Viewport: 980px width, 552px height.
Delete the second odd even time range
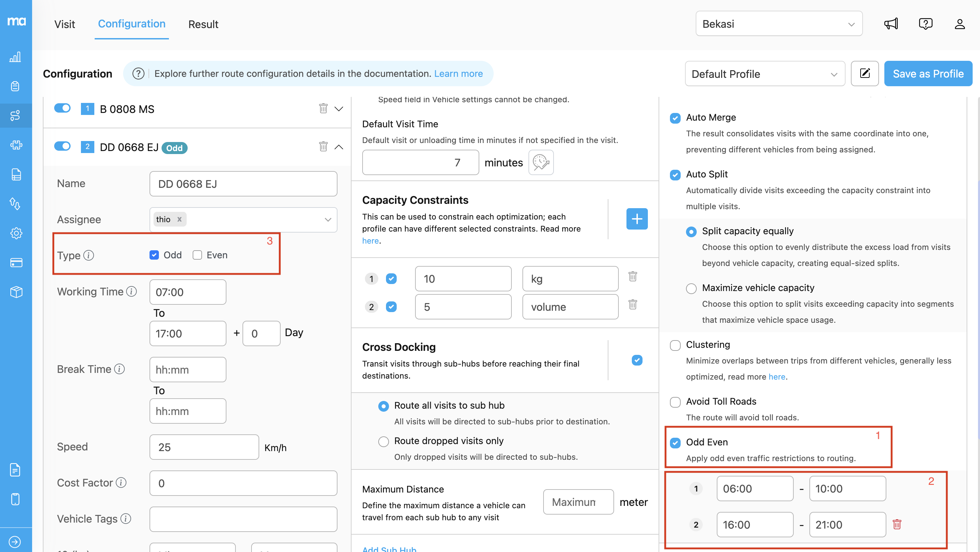tap(897, 524)
